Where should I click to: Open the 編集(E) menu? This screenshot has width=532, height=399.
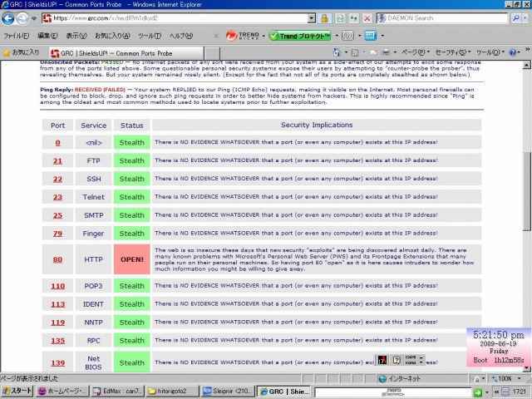tap(47, 36)
